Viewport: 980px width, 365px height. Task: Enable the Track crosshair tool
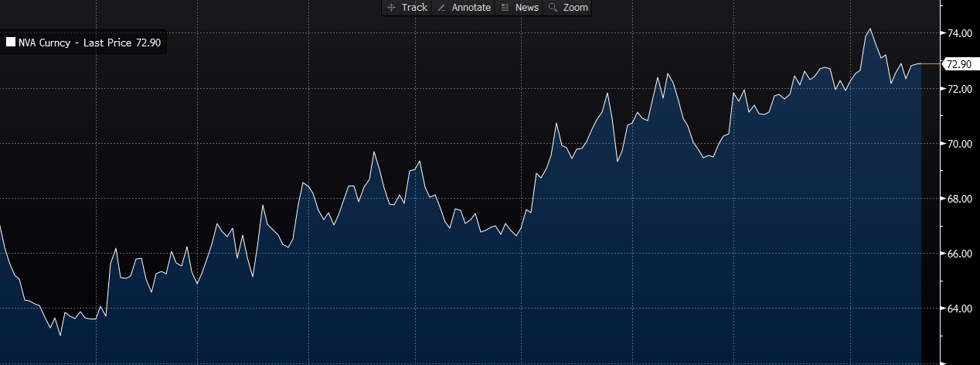point(407,7)
